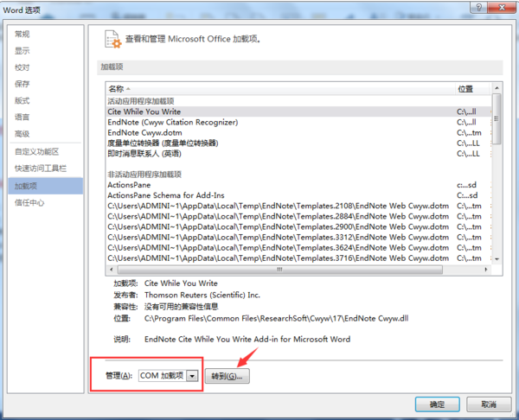Select Templates.2108 EndNote Web Cwyw.dotm row
This screenshot has width=519, height=420.
click(298, 206)
